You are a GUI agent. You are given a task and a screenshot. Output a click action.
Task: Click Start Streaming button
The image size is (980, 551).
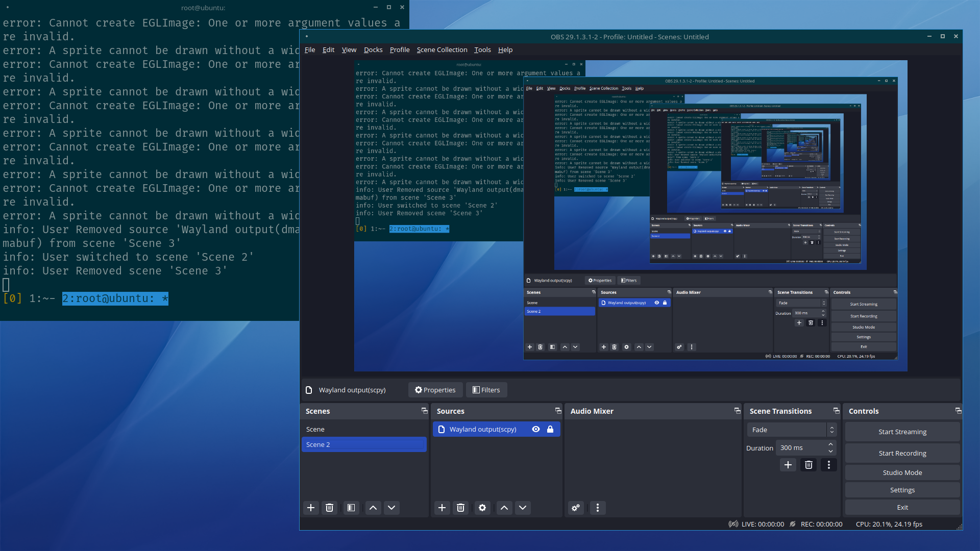coord(902,432)
